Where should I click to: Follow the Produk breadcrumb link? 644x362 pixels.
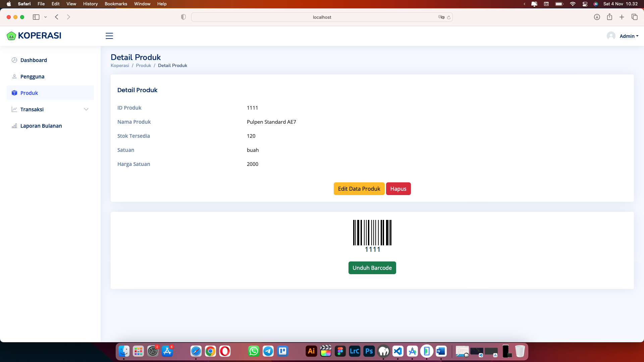pos(143,65)
